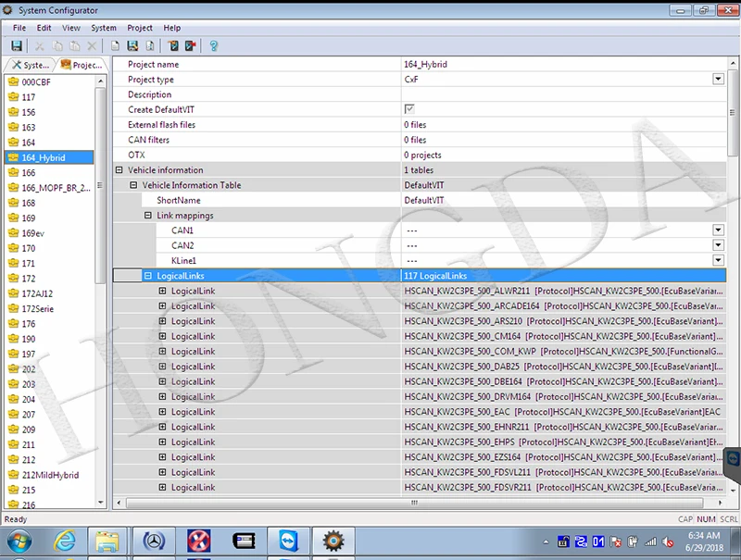
Task: Expand the ALWR211 LogicalLink row
Action: [x=163, y=291]
